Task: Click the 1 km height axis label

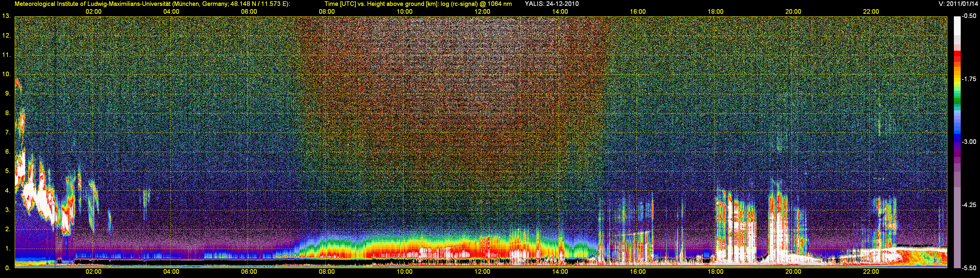Action: 8,249
